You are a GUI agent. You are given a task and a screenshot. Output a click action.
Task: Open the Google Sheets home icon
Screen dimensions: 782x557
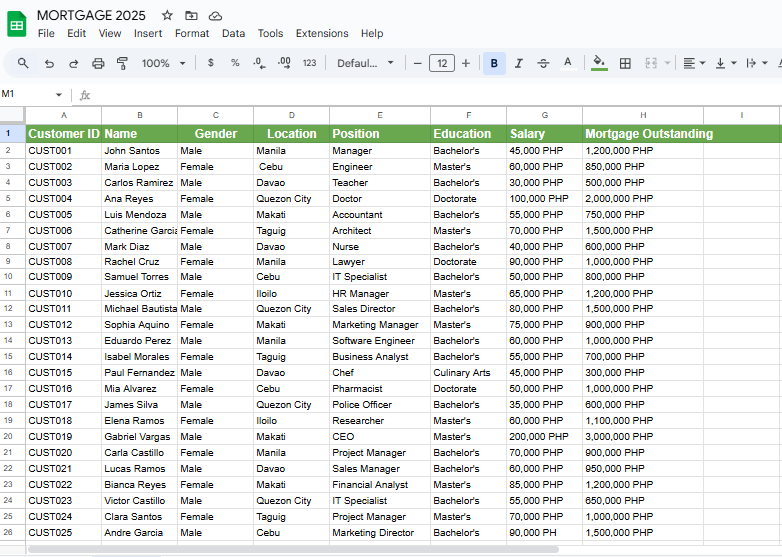[16, 24]
